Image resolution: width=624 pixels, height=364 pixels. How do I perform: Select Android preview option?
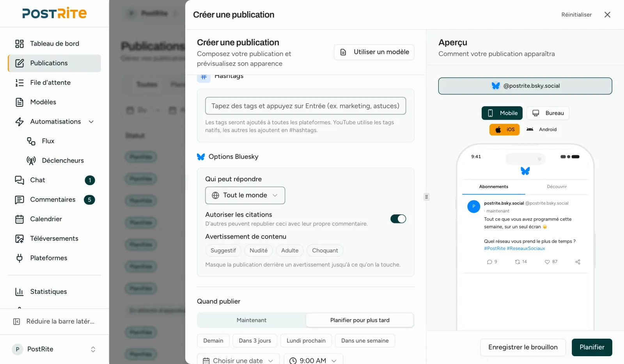(x=541, y=129)
